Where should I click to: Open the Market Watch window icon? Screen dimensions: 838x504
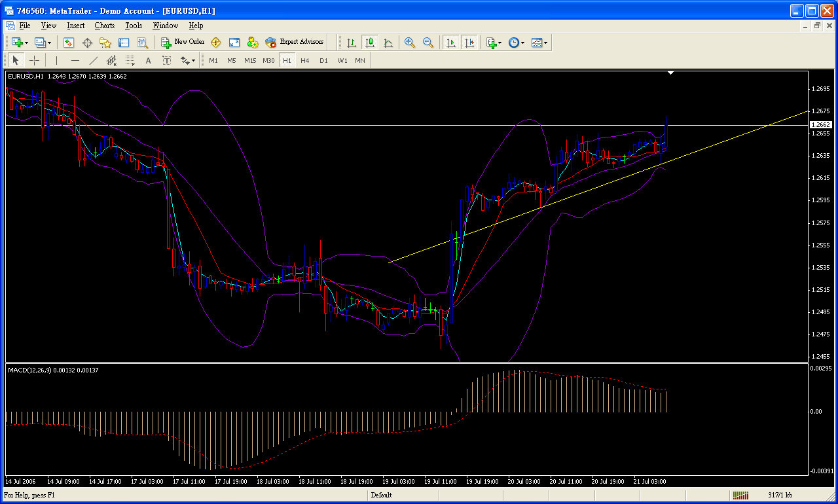pos(69,43)
